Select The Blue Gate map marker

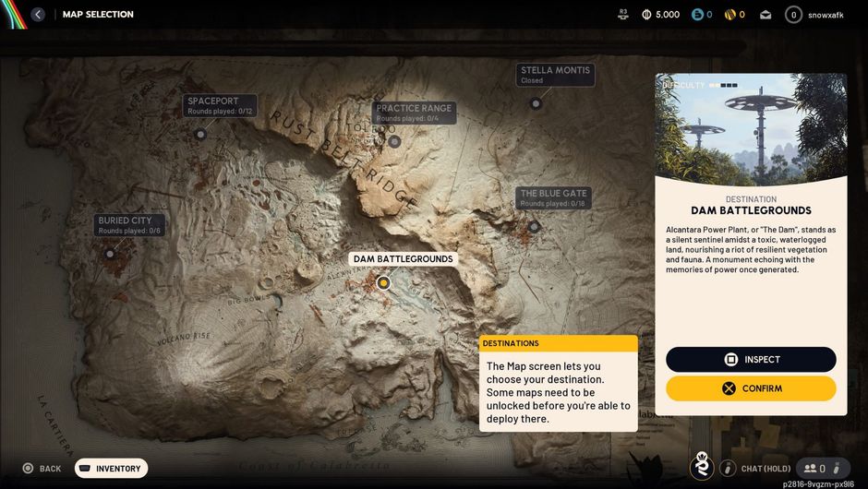534,226
